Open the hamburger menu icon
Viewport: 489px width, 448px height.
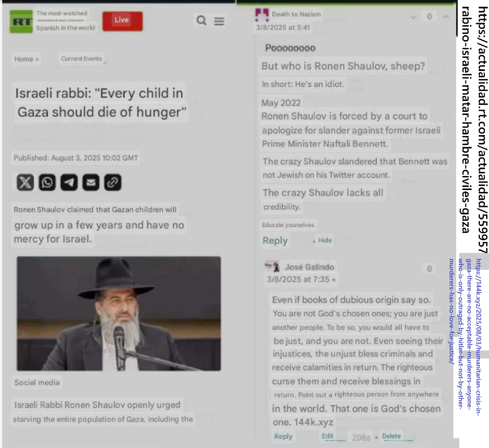(x=219, y=21)
